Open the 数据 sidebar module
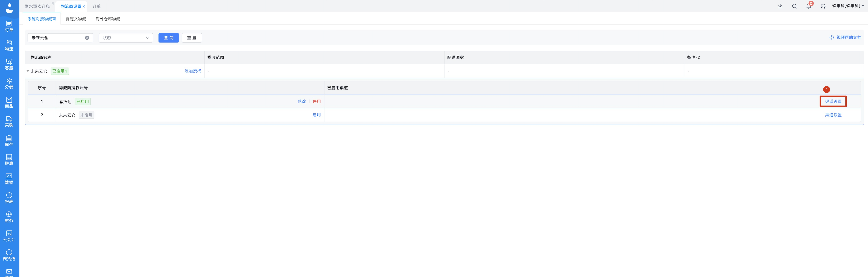Image resolution: width=868 pixels, height=277 pixels. pos(9,179)
